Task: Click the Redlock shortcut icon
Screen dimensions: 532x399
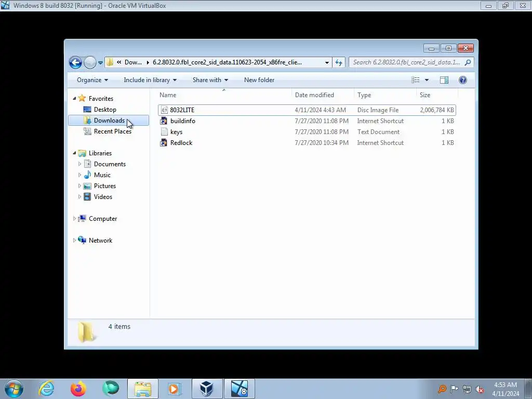Action: (x=164, y=143)
